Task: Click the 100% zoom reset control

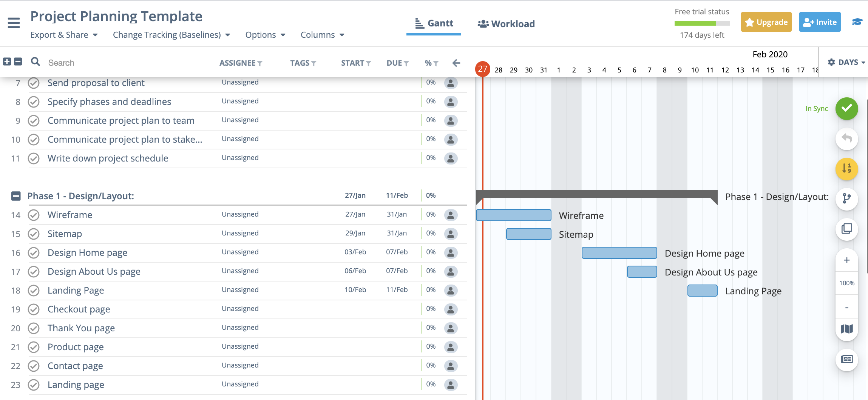Action: click(847, 283)
